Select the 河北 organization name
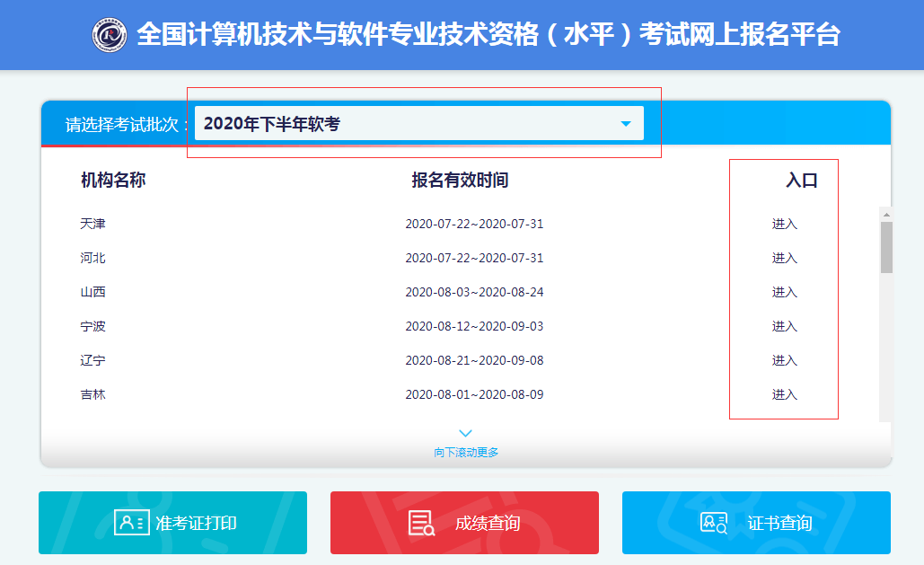 (x=93, y=259)
